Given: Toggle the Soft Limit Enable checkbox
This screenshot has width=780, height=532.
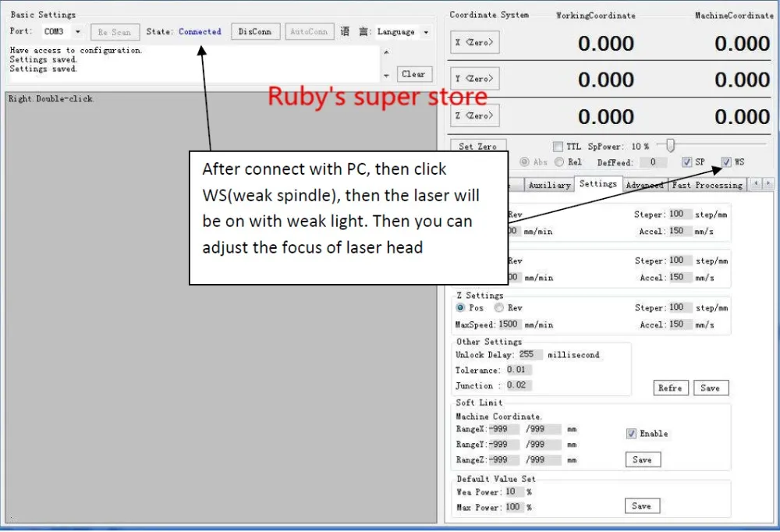Looking at the screenshot, I should 631,434.
